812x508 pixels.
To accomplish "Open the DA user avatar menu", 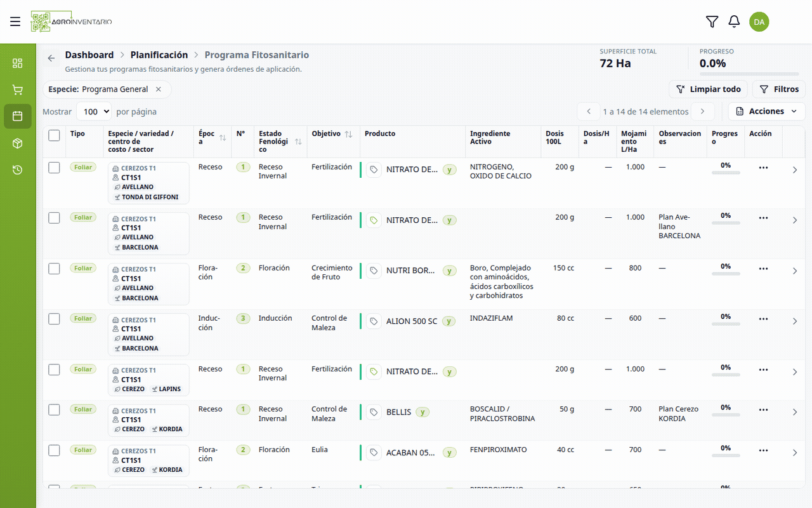I will (759, 22).
